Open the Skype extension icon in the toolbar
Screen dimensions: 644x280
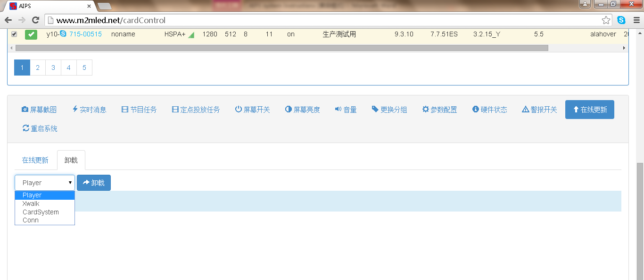[621, 20]
